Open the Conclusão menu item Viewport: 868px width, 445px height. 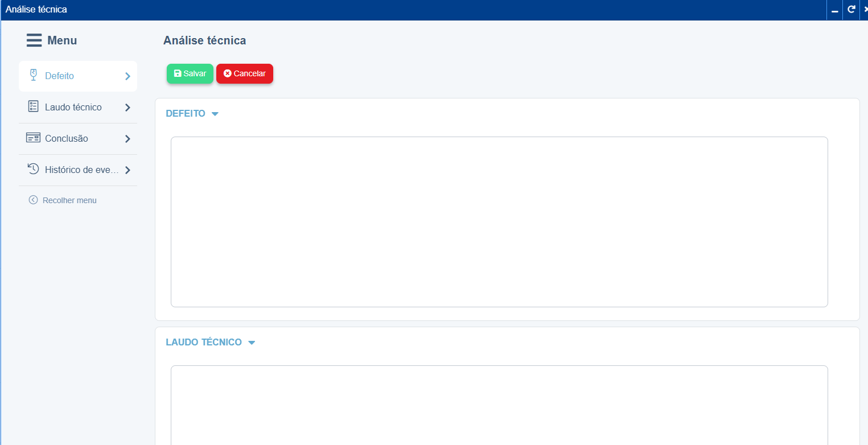coord(67,138)
